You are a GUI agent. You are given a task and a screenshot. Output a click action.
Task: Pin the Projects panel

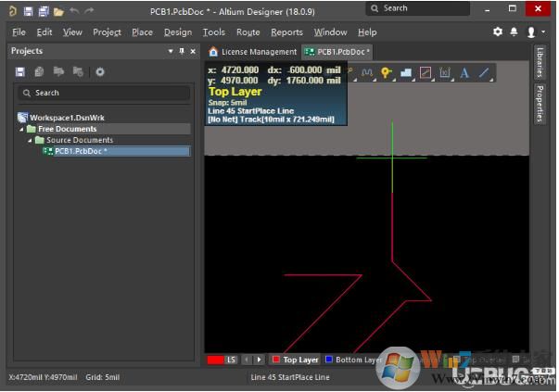182,51
